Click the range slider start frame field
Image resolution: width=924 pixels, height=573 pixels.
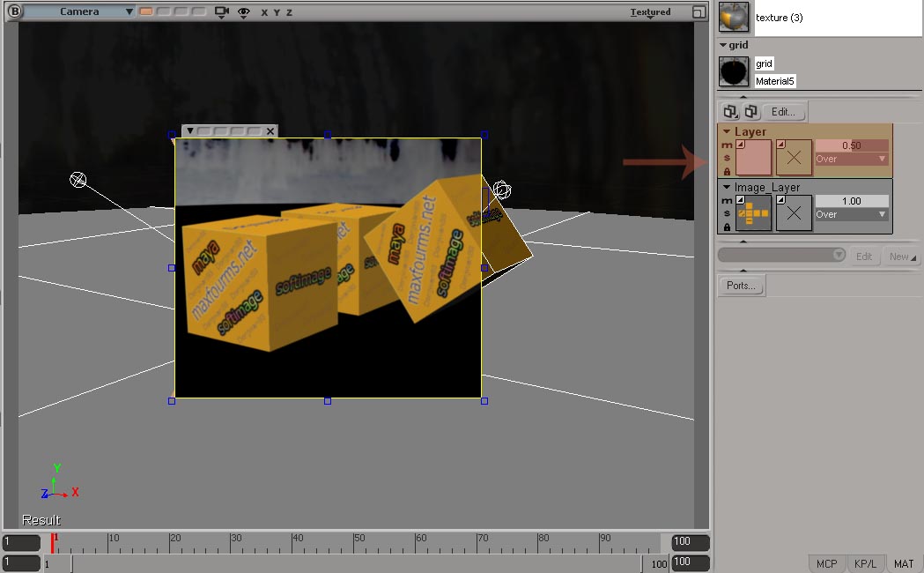tap(21, 563)
